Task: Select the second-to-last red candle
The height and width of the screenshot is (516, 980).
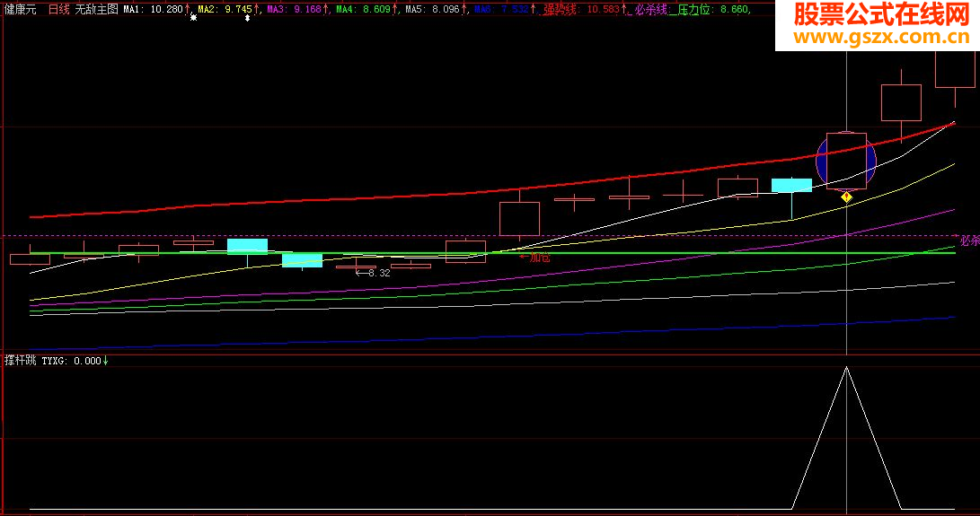Action: tap(901, 102)
